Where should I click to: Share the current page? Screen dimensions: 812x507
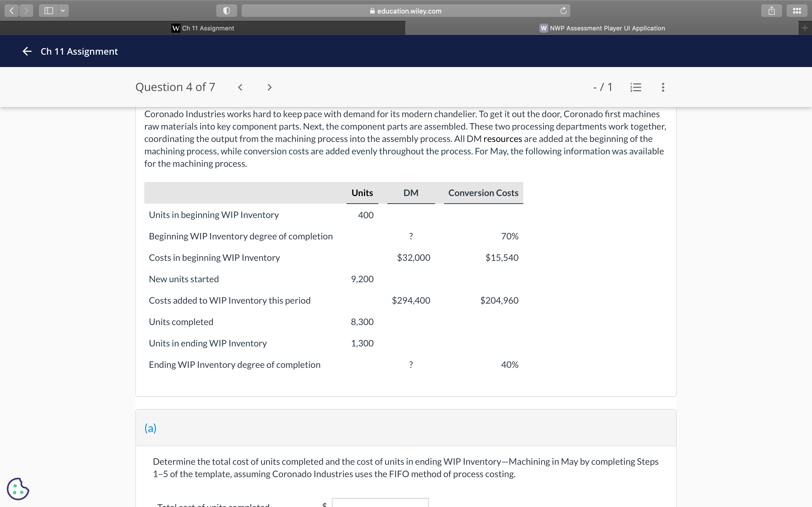click(771, 10)
